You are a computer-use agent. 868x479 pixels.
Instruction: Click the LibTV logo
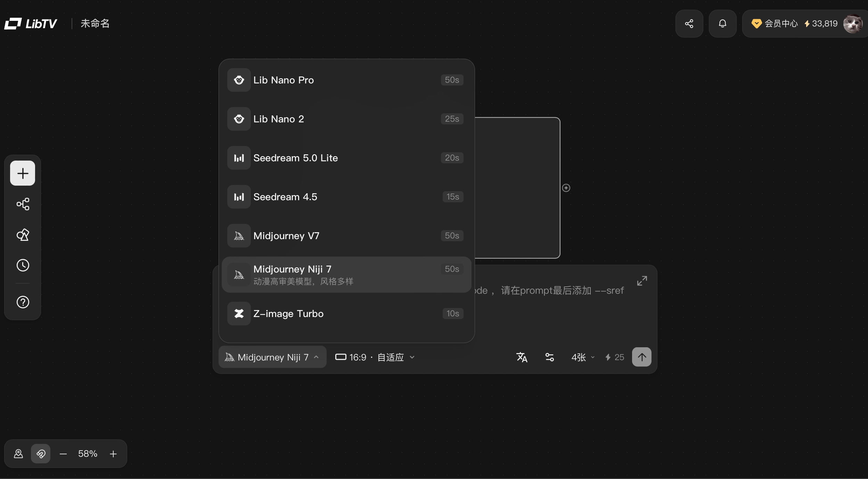tap(31, 24)
